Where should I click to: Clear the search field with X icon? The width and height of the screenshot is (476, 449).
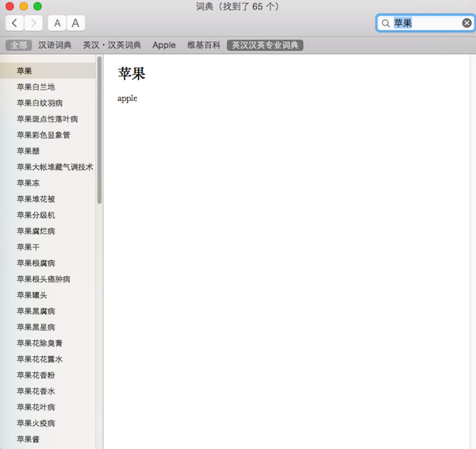coord(466,23)
